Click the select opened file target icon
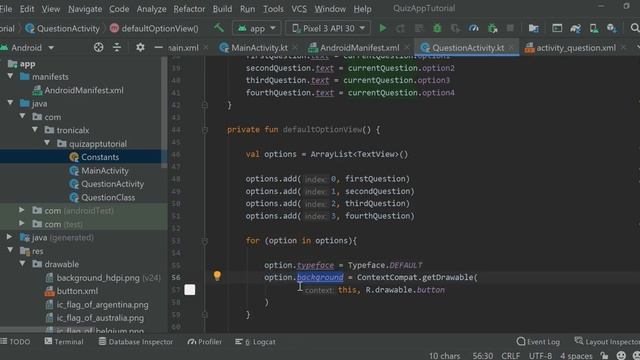The image size is (640, 360). [98, 47]
